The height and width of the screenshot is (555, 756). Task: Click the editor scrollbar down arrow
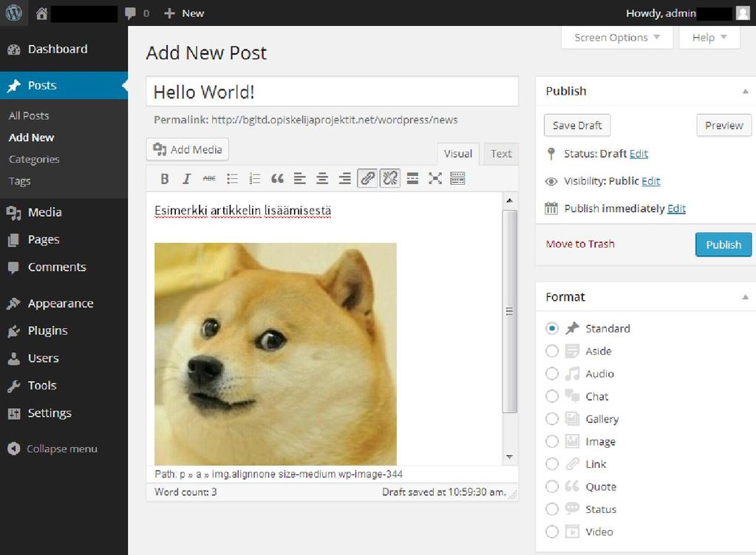[510, 457]
